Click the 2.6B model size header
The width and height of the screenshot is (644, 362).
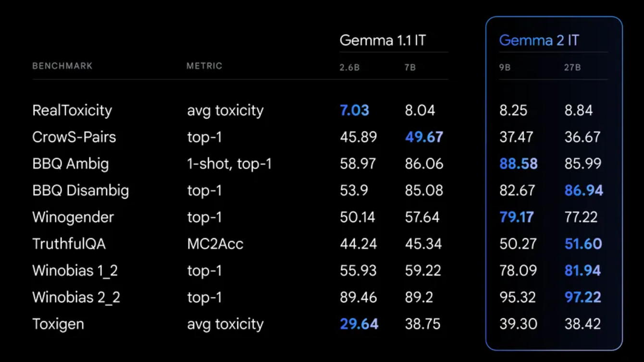click(x=349, y=68)
